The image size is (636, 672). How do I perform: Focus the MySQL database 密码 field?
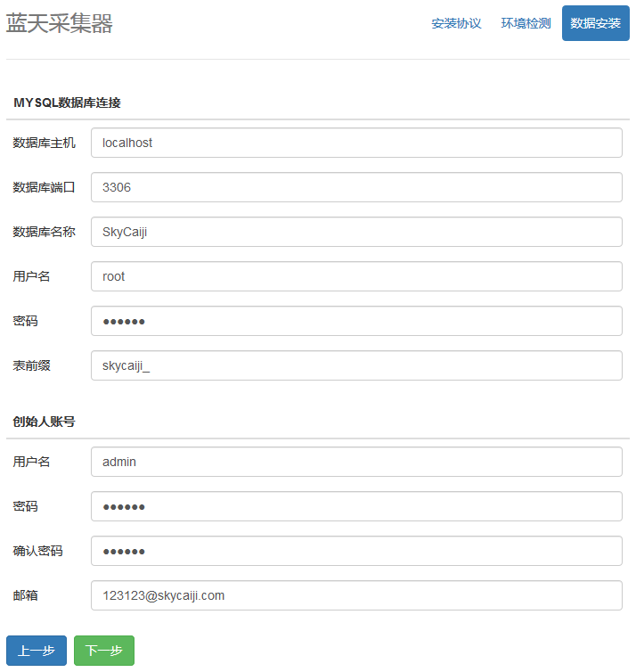coord(356,321)
